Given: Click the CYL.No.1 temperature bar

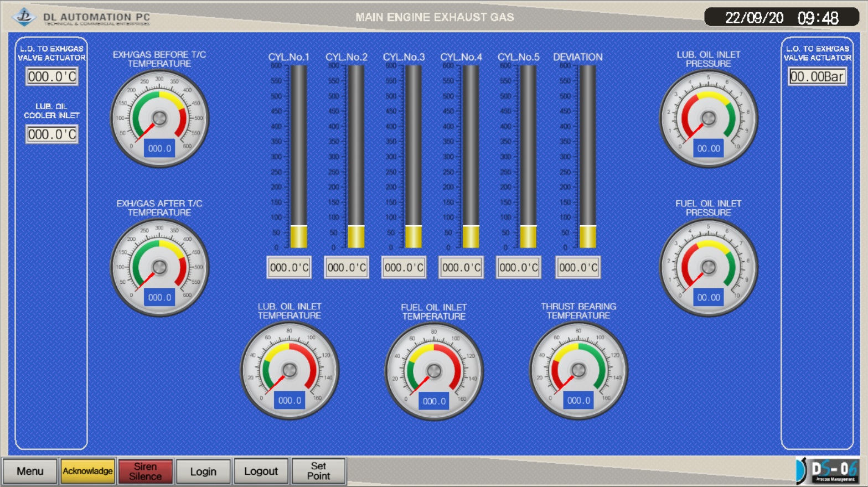Looking at the screenshot, I should pos(298,157).
